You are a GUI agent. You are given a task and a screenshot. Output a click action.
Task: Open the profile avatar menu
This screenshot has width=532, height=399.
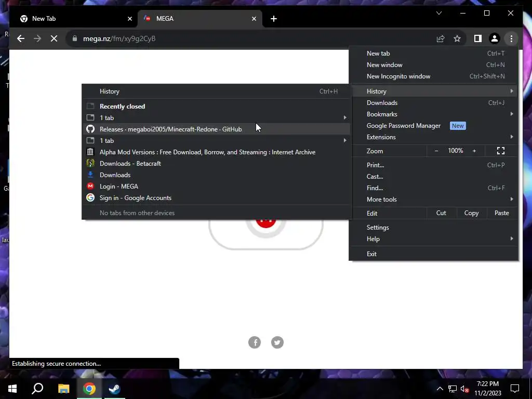pyautogui.click(x=495, y=38)
